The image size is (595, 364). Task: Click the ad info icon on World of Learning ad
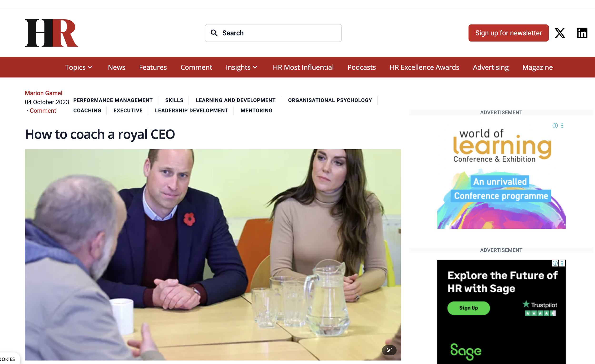[x=555, y=126]
